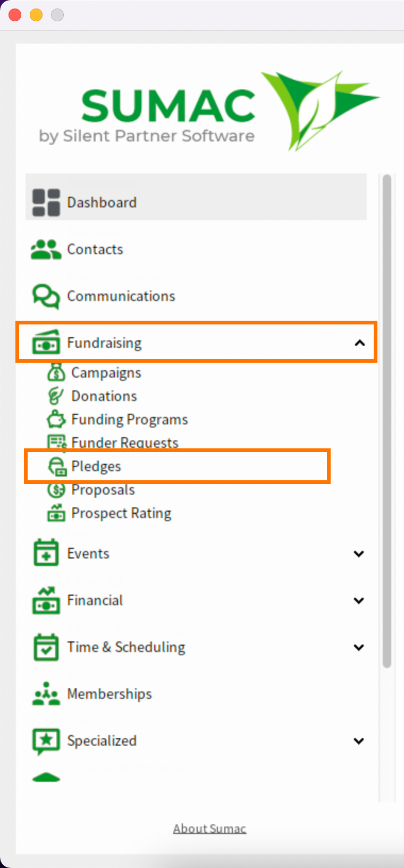Screen dimensions: 404x868
Task: Expand the Events section arrow
Action: (x=359, y=554)
